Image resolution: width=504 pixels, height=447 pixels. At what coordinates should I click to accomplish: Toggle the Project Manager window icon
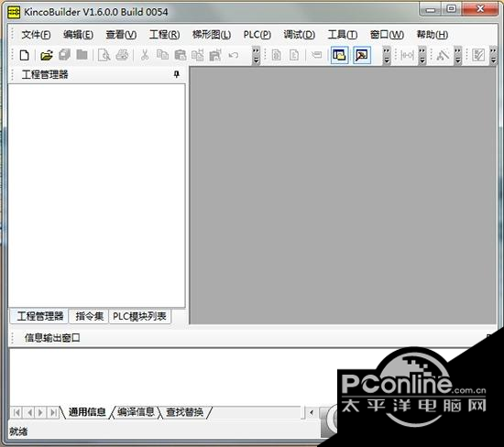point(339,55)
